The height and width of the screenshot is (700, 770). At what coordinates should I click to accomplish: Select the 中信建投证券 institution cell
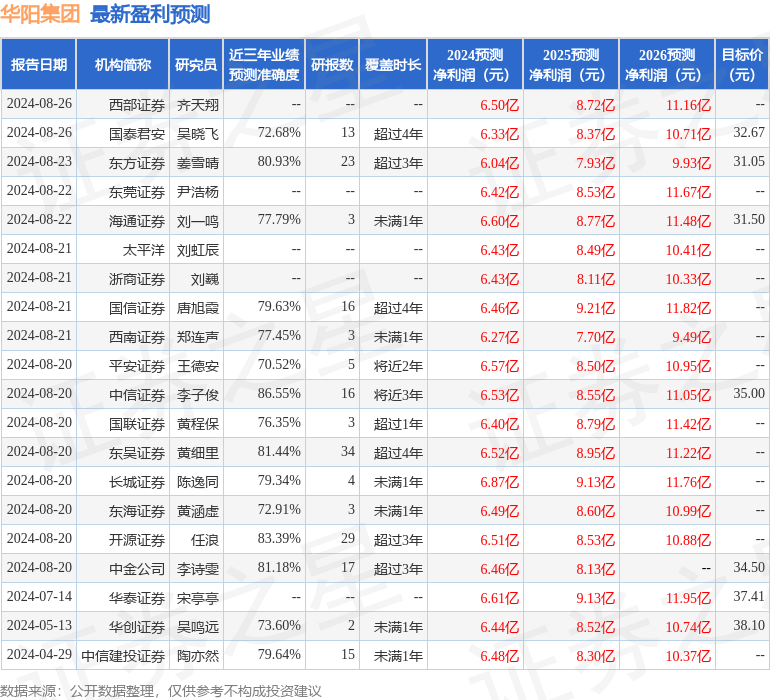click(x=123, y=656)
